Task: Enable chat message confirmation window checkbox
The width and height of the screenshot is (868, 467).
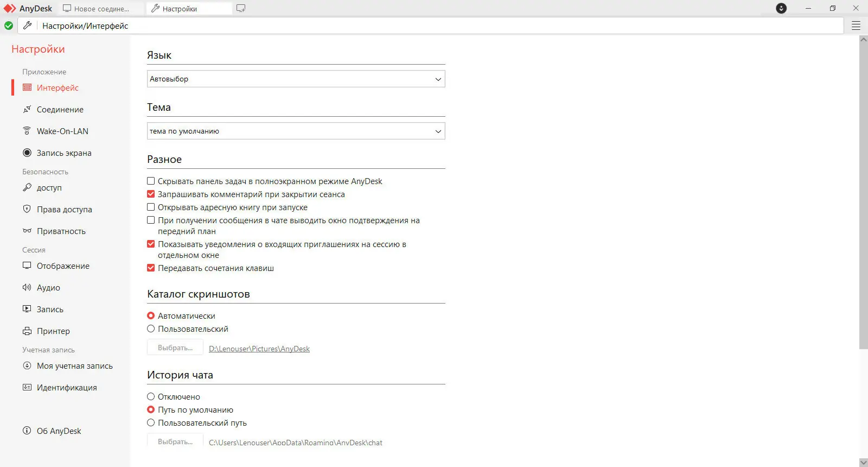Action: (151, 220)
